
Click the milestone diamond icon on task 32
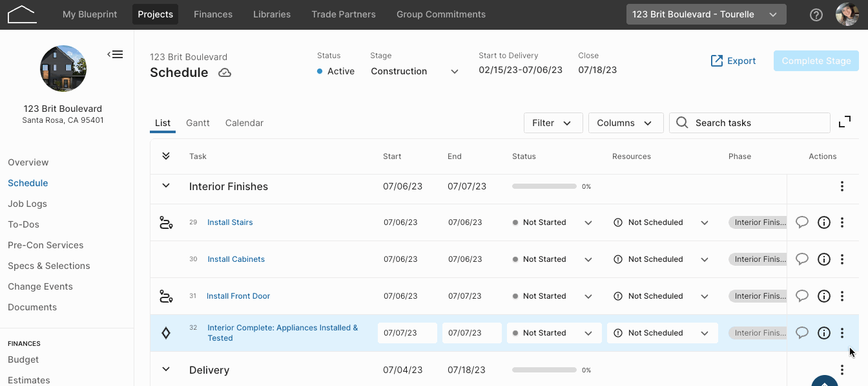(x=166, y=333)
